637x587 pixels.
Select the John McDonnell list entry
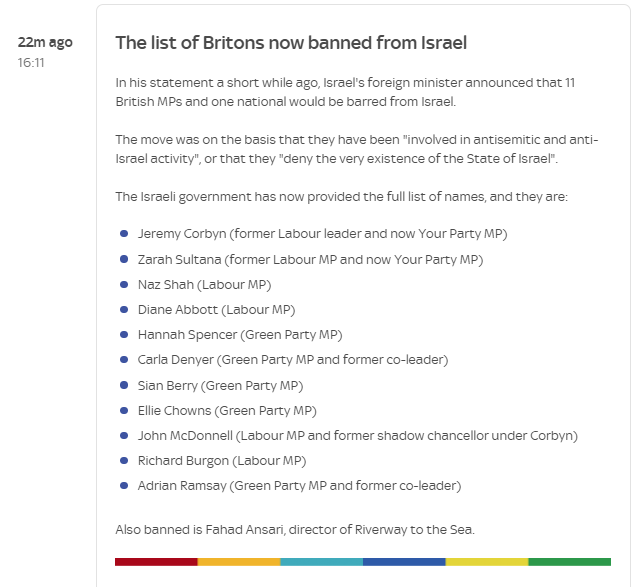pos(358,435)
